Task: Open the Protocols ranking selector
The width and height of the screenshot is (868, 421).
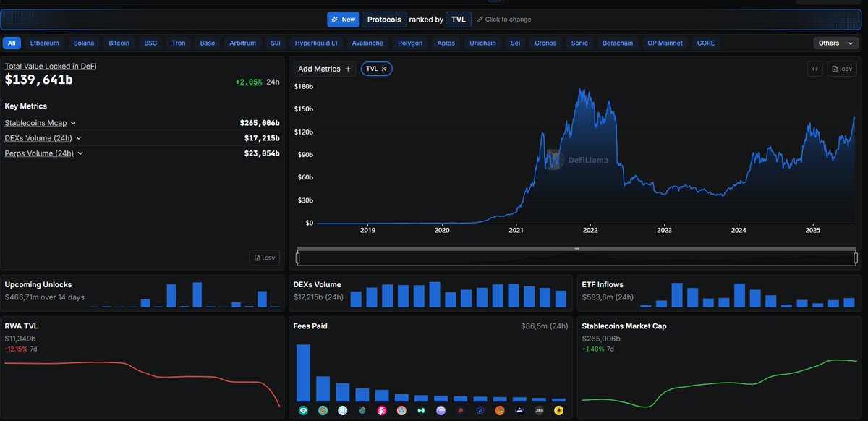Action: pos(384,20)
